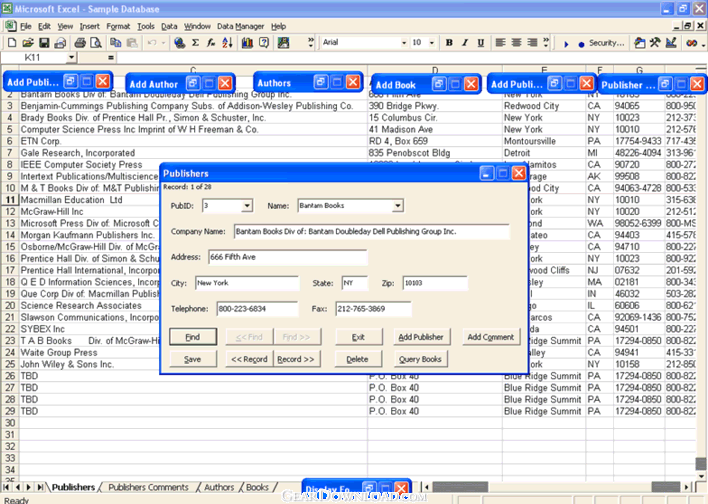708x504 pixels.
Task: Open the Name Box dropdown arrow
Action: 71,57
